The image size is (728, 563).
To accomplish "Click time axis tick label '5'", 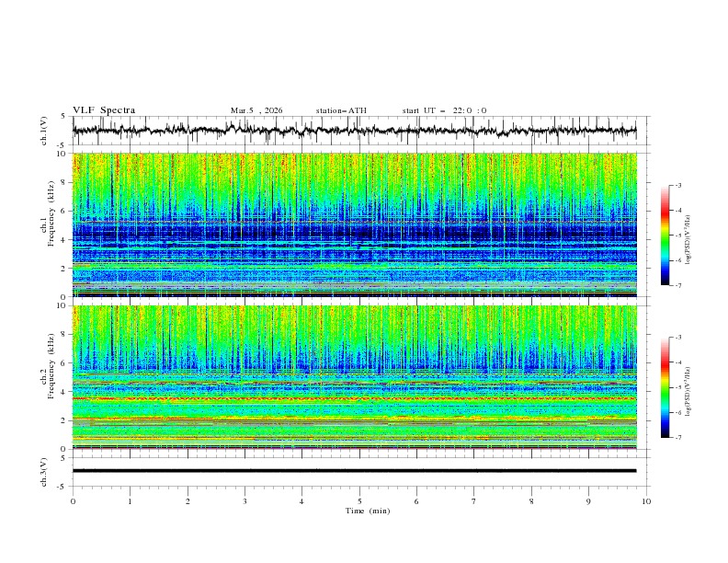I will (359, 501).
